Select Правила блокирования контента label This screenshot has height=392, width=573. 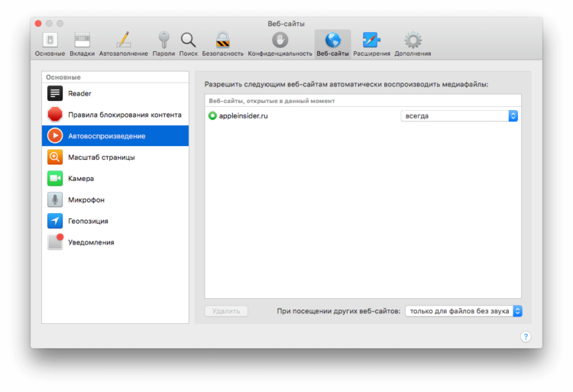click(x=125, y=115)
